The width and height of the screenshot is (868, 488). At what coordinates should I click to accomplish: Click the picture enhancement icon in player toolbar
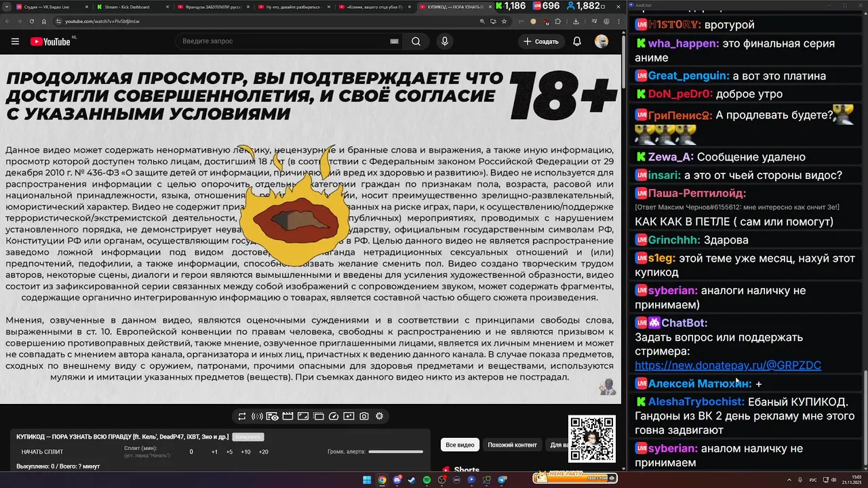point(349,416)
